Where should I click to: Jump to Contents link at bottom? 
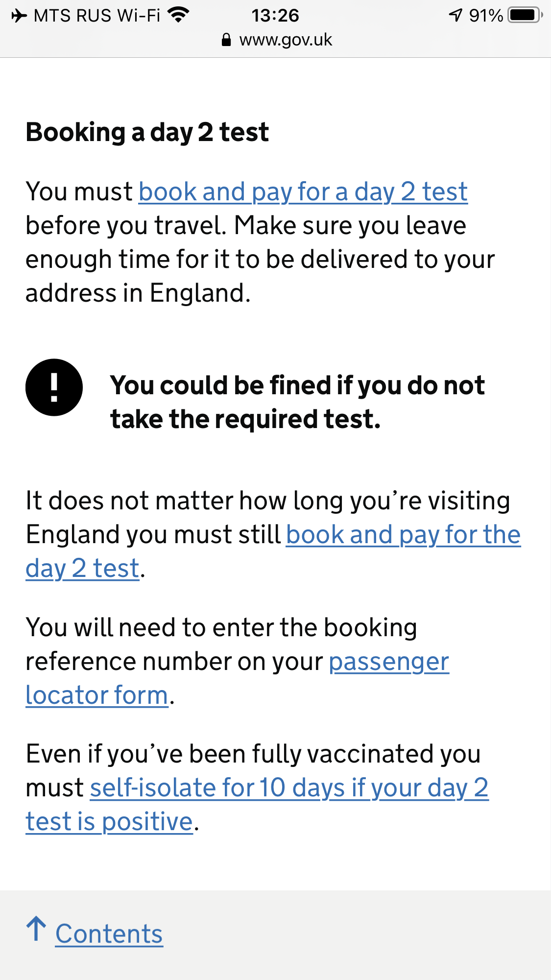(x=109, y=934)
